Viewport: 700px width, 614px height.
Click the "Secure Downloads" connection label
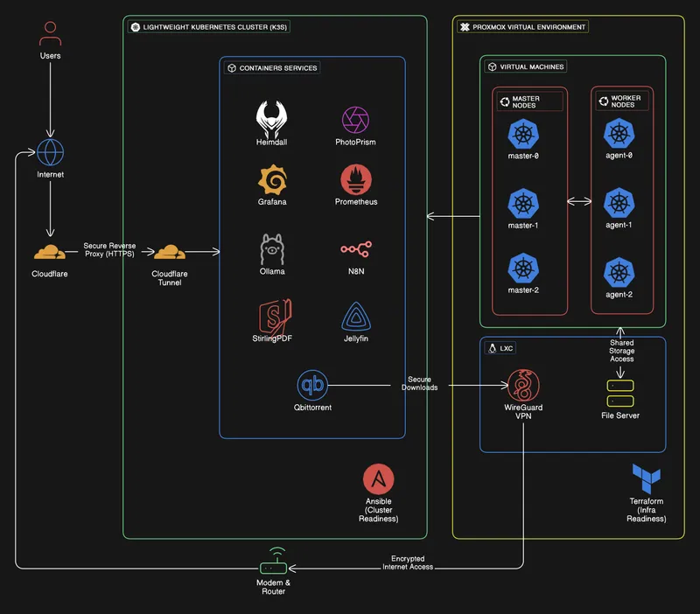419,383
